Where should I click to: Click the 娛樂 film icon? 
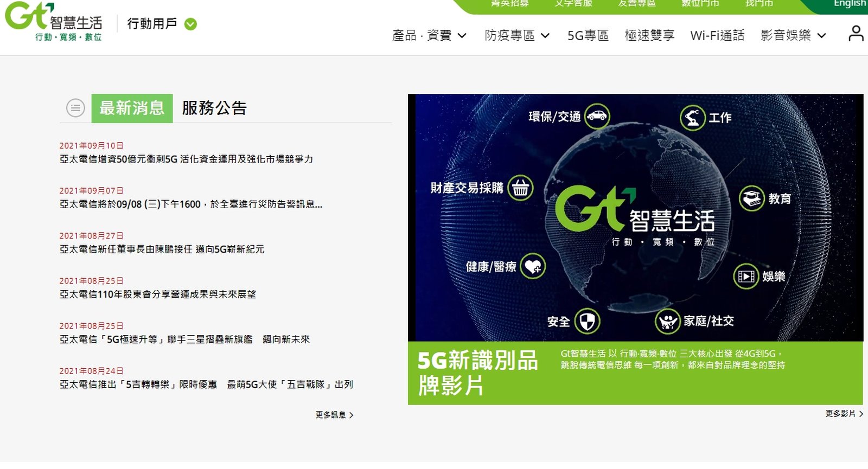(746, 277)
